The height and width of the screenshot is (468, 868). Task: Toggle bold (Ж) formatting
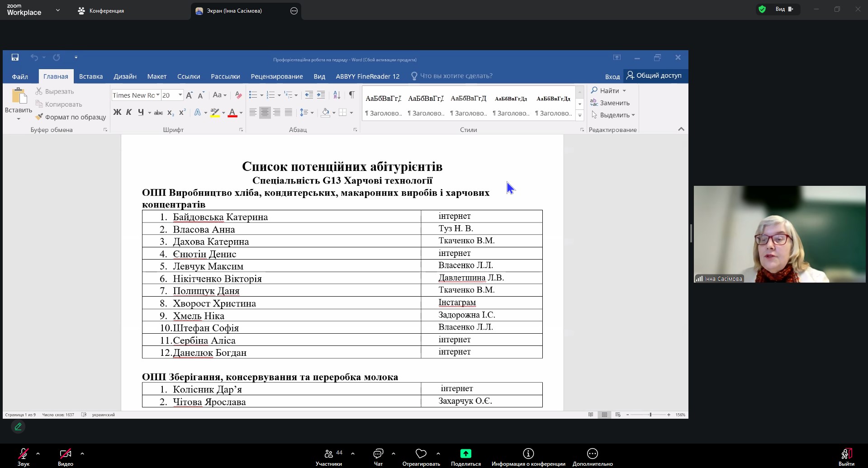click(x=117, y=113)
